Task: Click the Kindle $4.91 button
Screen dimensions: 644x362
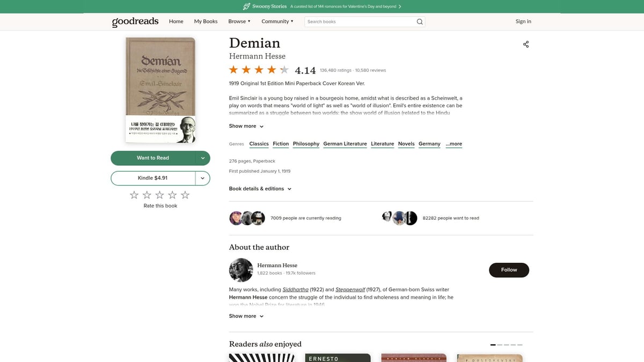Action: pyautogui.click(x=153, y=178)
